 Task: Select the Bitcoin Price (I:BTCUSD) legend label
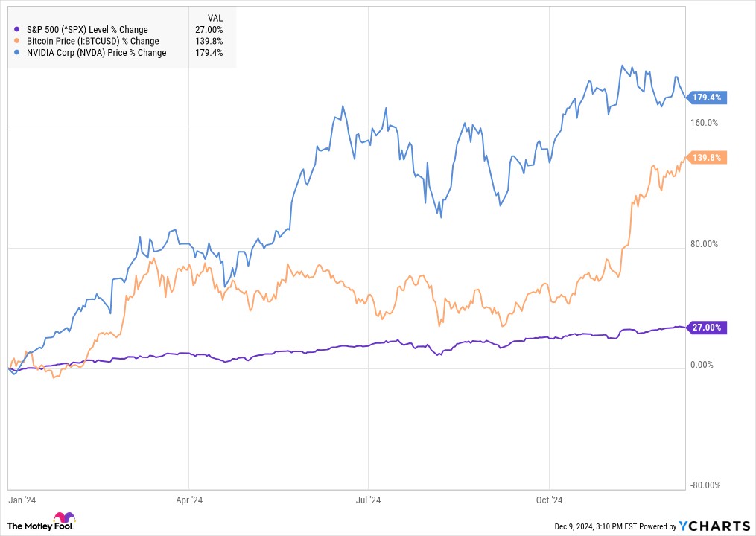click(92, 41)
